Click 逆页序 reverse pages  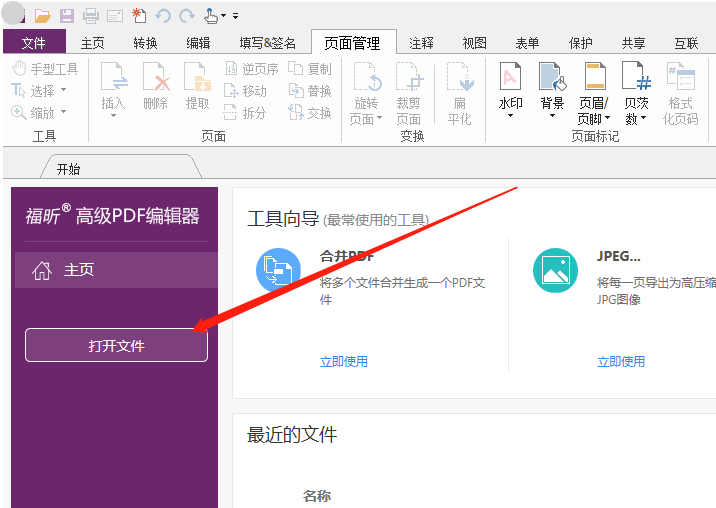click(252, 69)
